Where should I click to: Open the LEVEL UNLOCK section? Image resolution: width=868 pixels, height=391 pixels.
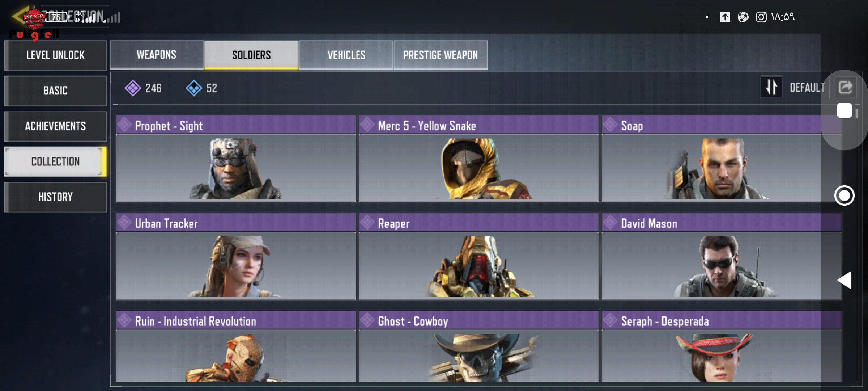55,55
